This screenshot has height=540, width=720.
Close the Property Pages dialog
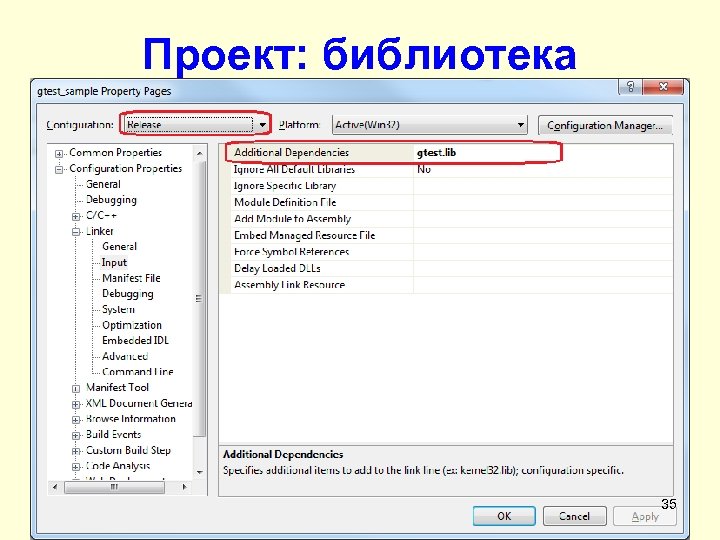663,86
